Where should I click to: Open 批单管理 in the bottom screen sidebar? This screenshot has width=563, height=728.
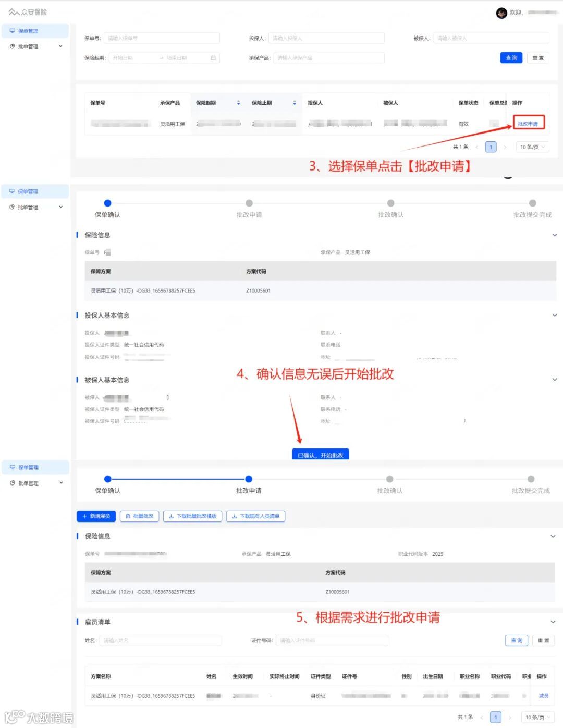coord(28,483)
